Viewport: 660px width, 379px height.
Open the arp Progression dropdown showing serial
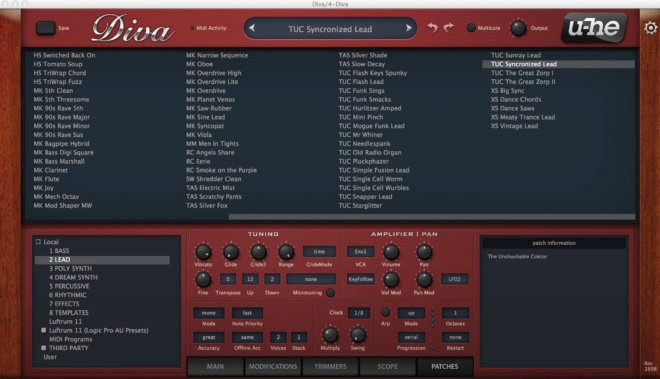tap(411, 337)
